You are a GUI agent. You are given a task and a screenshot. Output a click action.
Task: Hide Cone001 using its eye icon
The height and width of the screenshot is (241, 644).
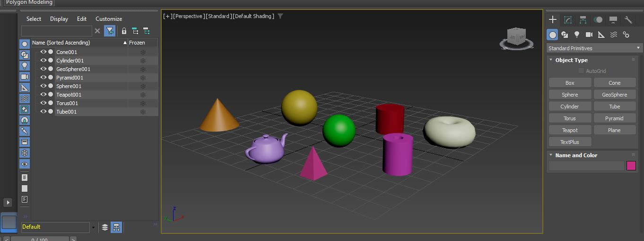point(44,52)
